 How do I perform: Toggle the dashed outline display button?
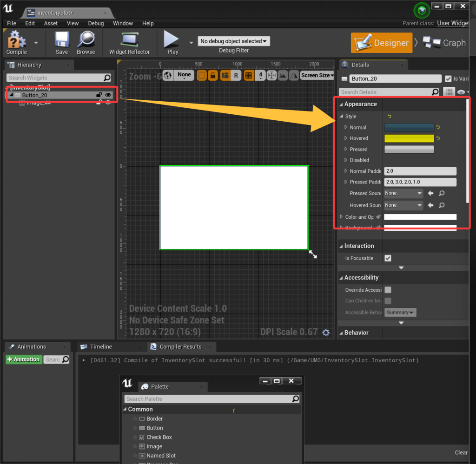point(202,76)
